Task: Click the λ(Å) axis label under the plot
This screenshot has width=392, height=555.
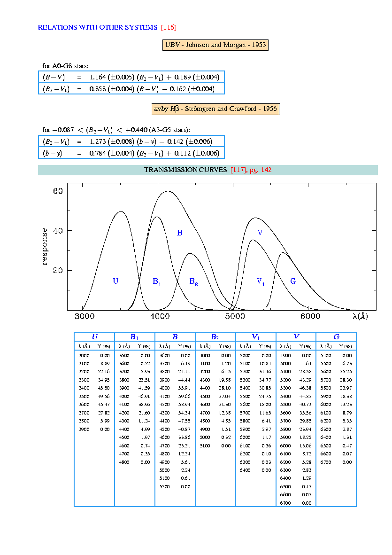Action: tap(360, 316)
